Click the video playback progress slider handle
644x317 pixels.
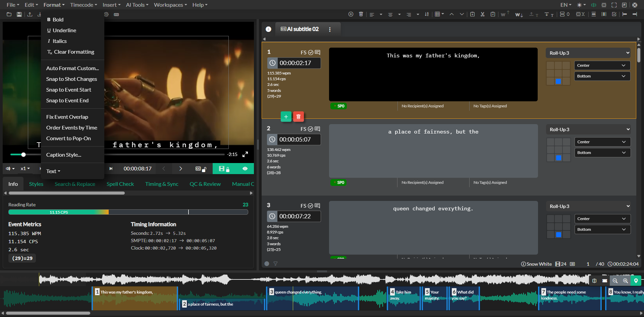pos(23,155)
